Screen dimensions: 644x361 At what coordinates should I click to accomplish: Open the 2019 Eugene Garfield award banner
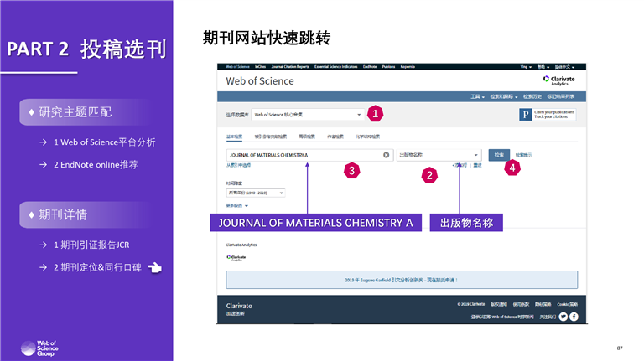(402, 280)
